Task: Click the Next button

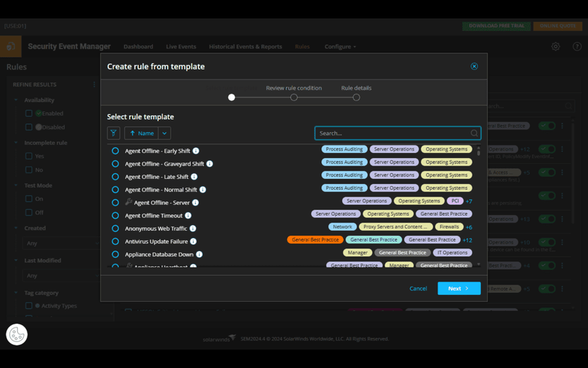Action: 459,289
